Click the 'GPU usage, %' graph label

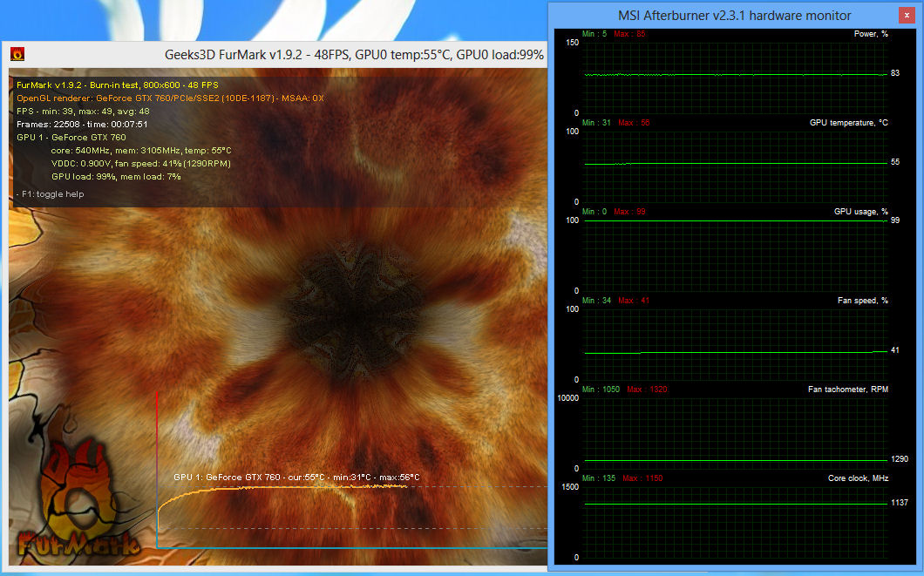[861, 212]
